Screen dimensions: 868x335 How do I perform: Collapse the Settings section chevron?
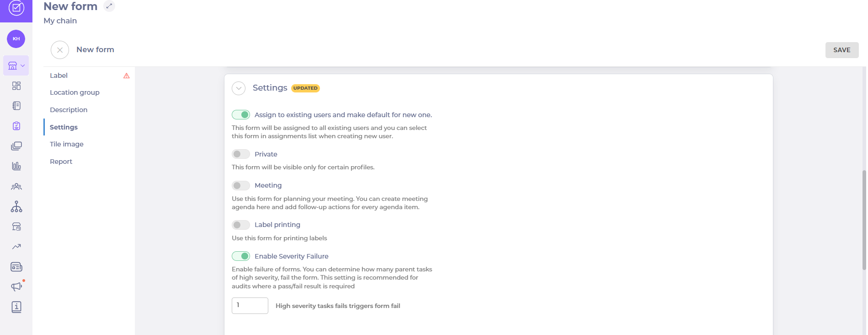coord(239,88)
